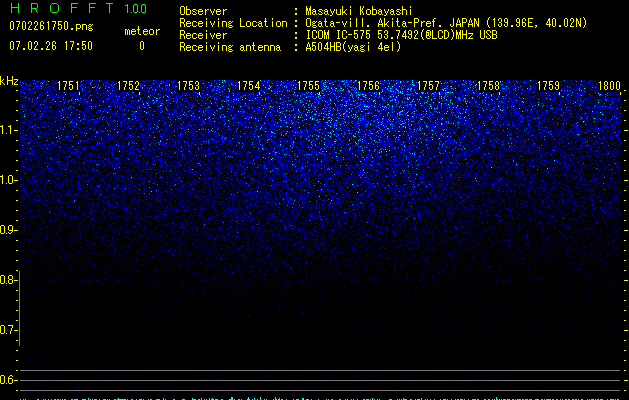Click the HROFFT 1.0.0 title text
This screenshot has width=629, height=400.
coord(78,8)
